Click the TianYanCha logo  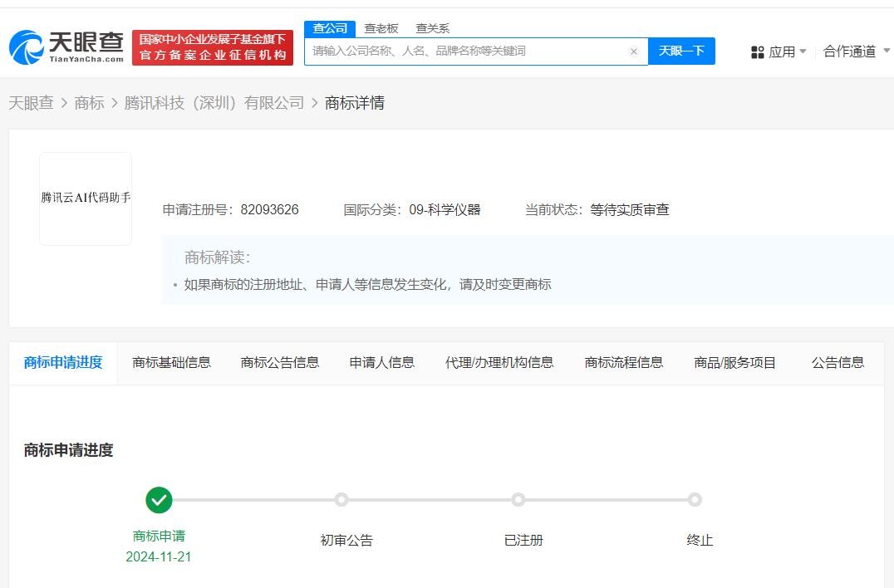click(66, 47)
